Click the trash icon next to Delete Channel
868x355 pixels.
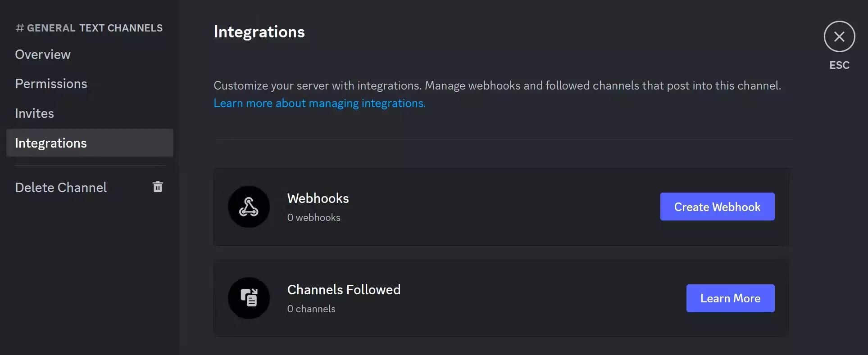pos(157,187)
